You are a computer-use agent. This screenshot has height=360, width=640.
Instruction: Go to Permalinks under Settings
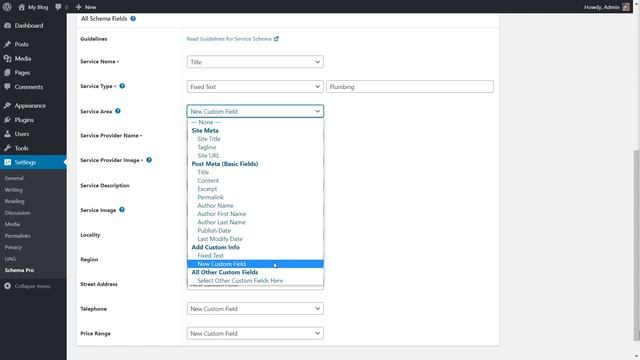[18, 236]
